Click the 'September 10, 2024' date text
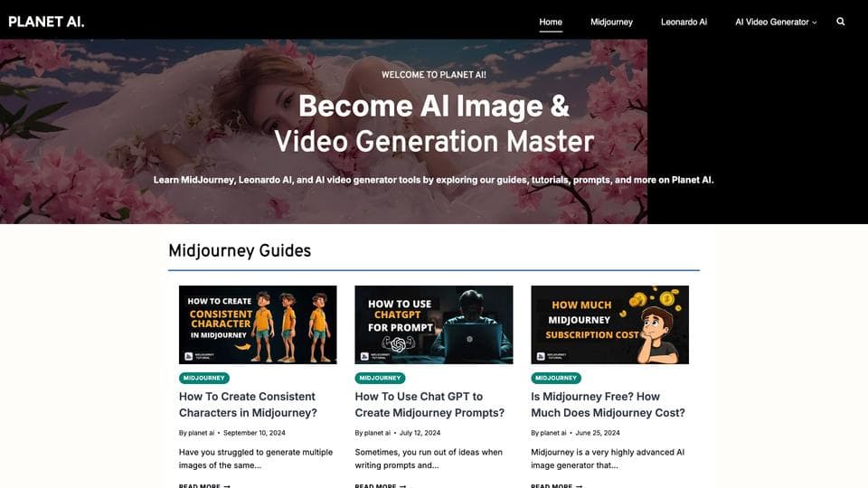Image resolution: width=868 pixels, height=488 pixels. [254, 433]
